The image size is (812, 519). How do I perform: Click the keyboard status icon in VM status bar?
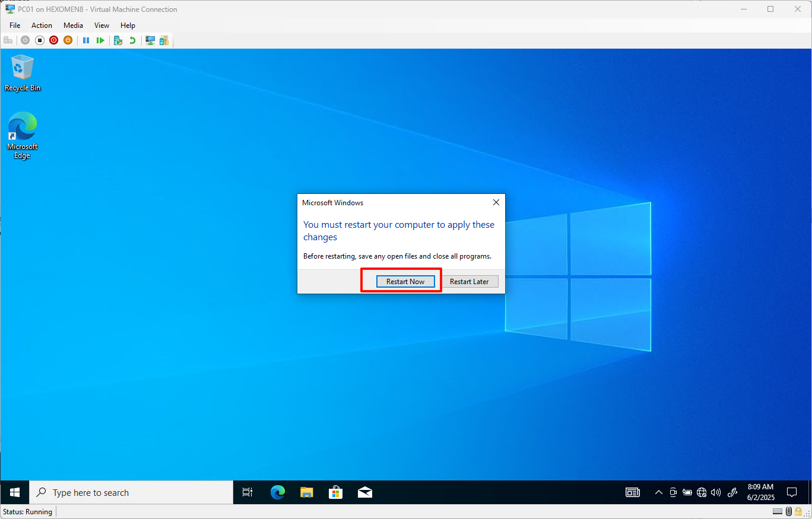pyautogui.click(x=778, y=511)
